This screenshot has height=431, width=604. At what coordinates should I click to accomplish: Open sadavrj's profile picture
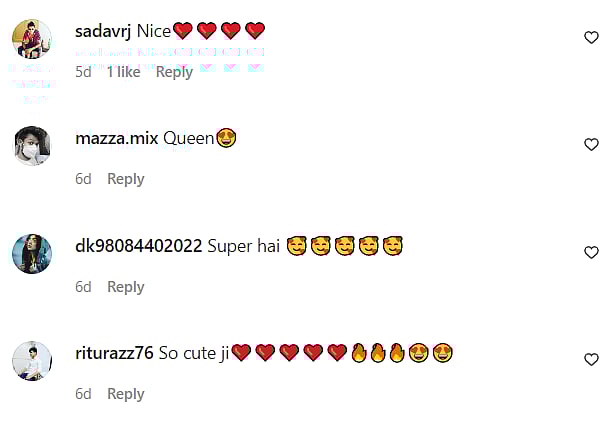tap(32, 39)
